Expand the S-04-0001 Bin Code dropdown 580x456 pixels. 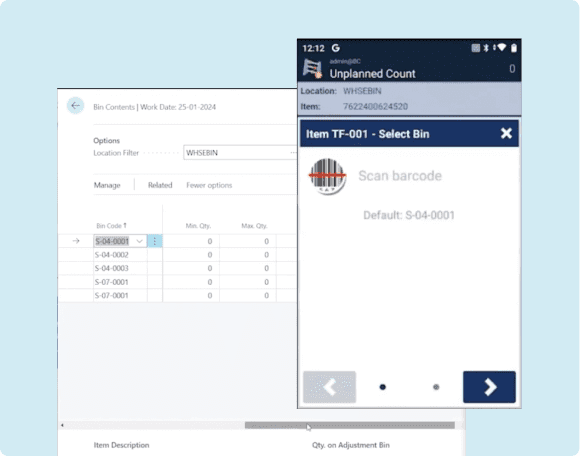tap(139, 241)
